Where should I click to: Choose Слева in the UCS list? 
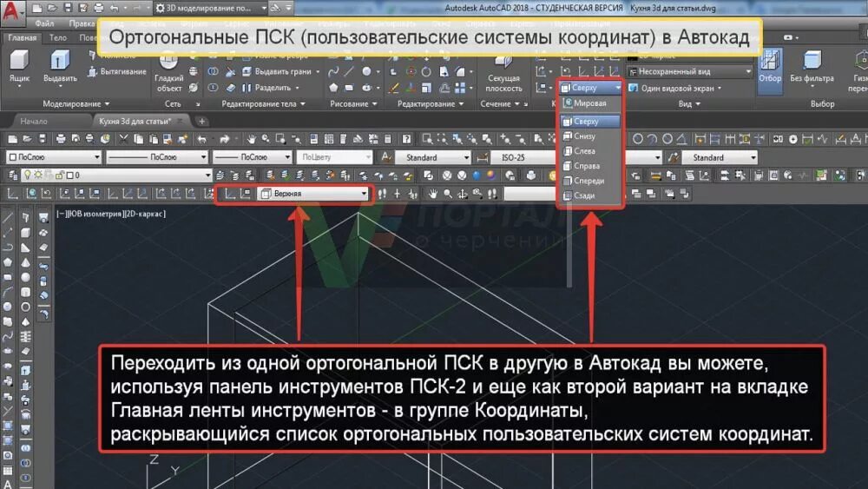pyautogui.click(x=589, y=150)
